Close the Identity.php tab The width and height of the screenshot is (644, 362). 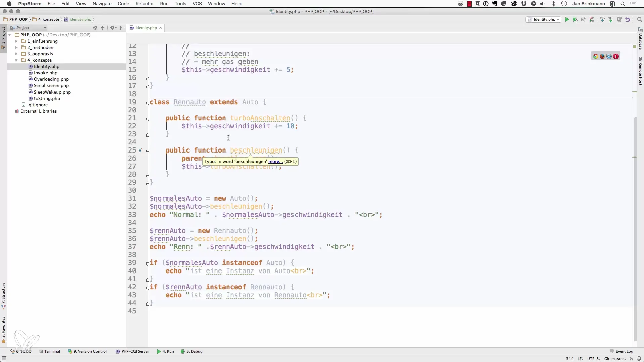tap(160, 28)
